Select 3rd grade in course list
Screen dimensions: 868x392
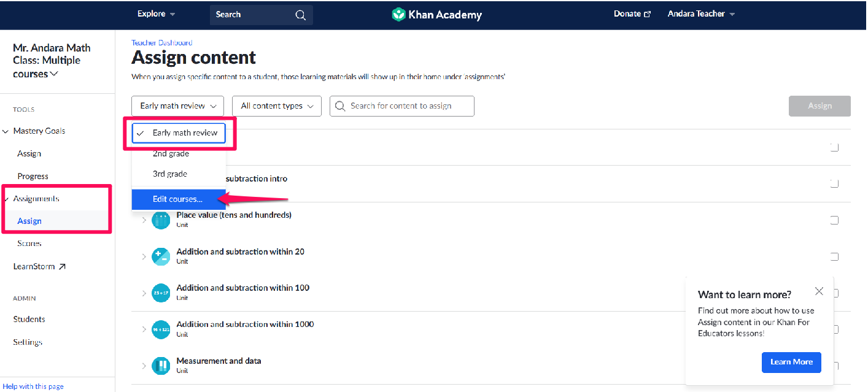point(179,174)
